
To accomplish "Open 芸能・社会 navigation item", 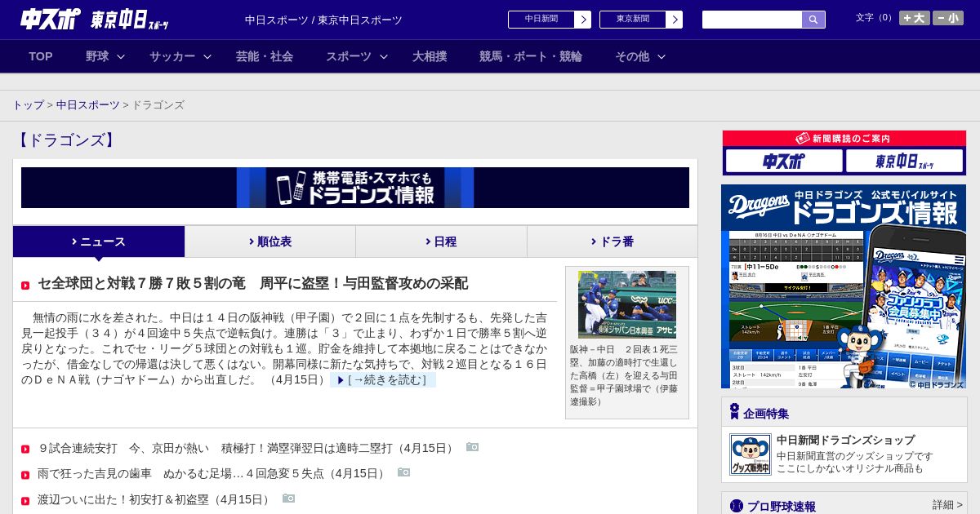I will tap(265, 56).
